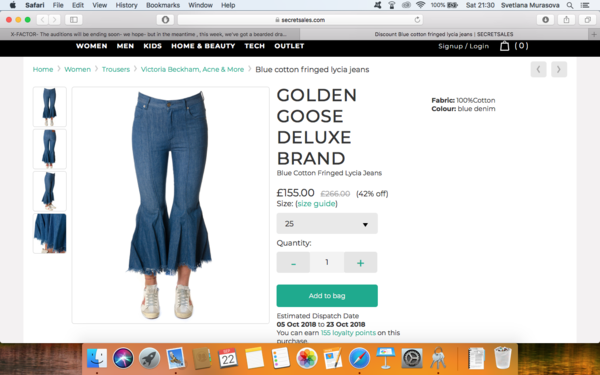Select the SECRETSALES jeans tab

pyautogui.click(x=444, y=34)
